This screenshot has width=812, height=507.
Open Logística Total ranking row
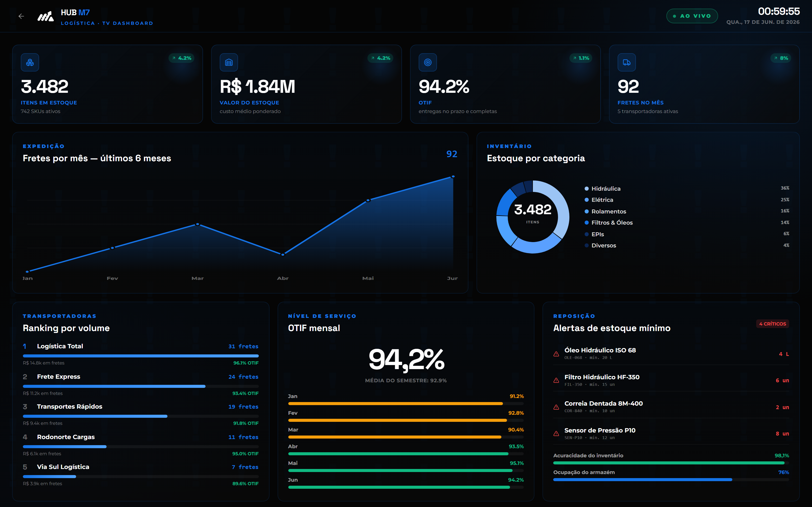click(x=141, y=354)
